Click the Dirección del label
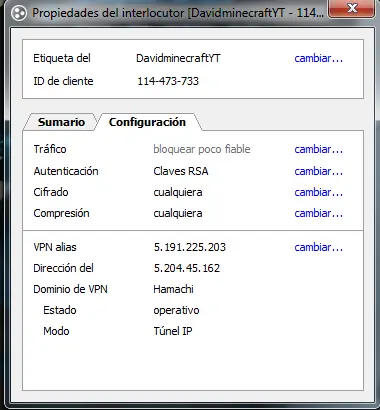The height and width of the screenshot is (410, 380). [x=63, y=268]
